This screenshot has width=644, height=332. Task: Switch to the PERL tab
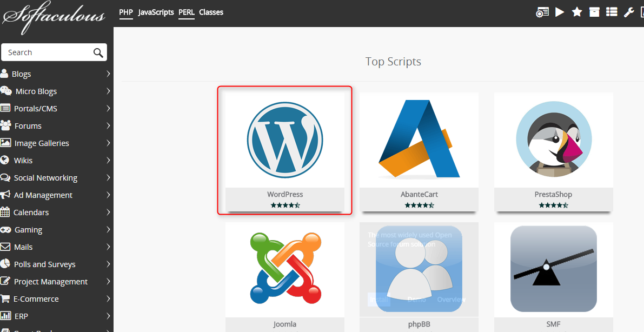[x=187, y=12]
